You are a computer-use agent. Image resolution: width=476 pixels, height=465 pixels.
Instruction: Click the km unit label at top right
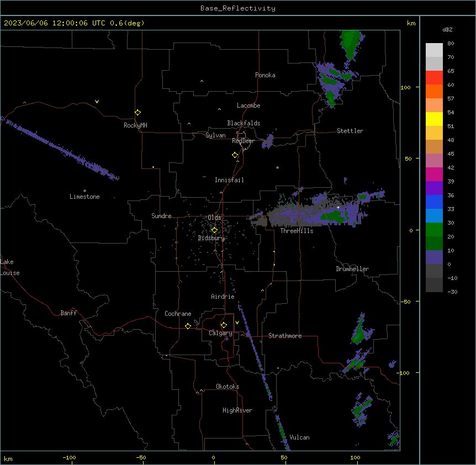point(411,23)
